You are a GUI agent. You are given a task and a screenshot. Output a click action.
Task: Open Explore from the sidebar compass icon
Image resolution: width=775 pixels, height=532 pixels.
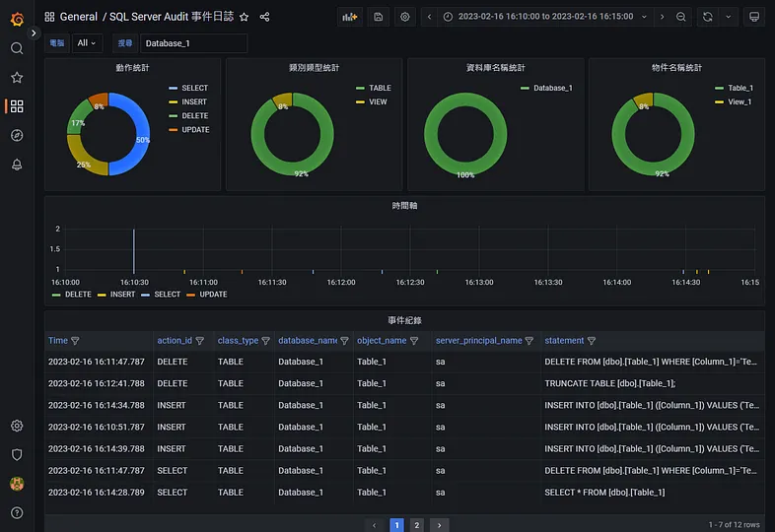[x=17, y=135]
